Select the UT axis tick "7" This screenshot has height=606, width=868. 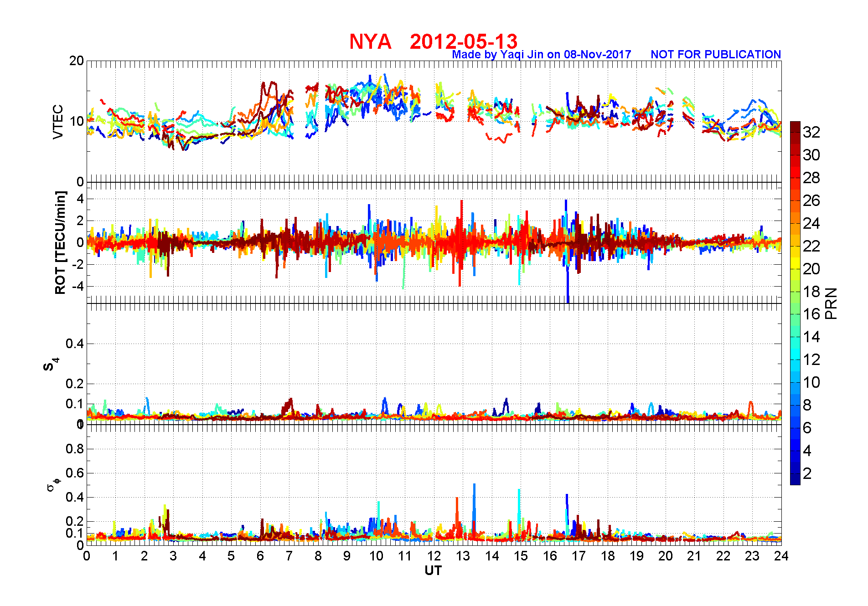click(x=289, y=556)
